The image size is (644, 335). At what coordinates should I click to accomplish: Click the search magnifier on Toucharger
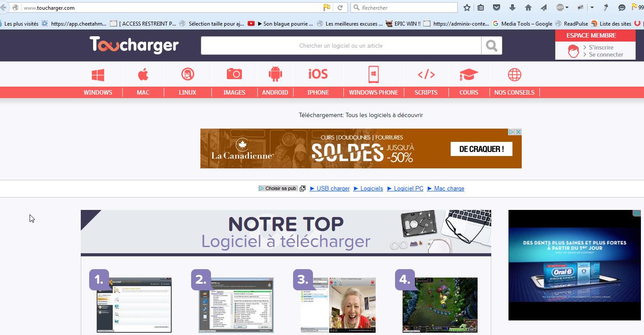coord(491,45)
